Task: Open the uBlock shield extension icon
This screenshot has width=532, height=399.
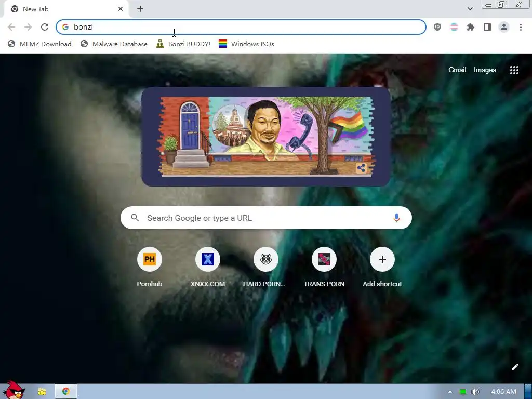Action: (437, 27)
